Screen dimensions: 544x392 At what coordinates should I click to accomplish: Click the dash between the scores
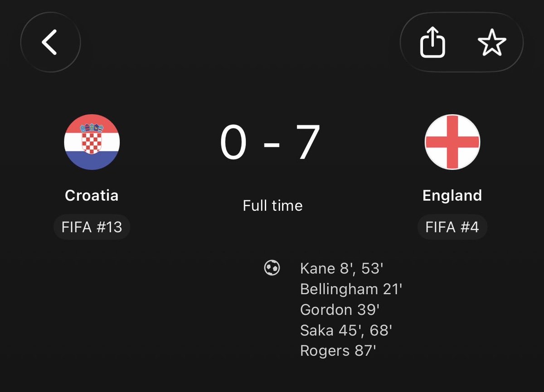[271, 144]
